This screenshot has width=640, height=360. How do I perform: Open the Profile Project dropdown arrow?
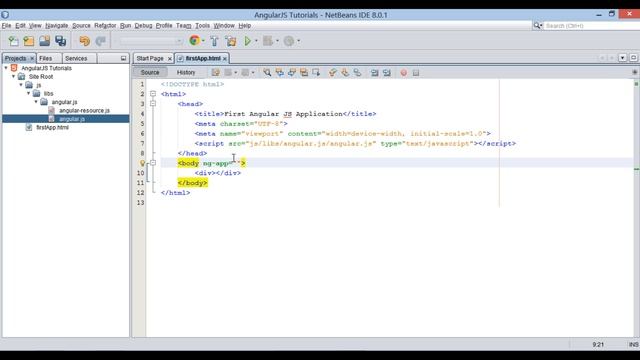tap(298, 41)
